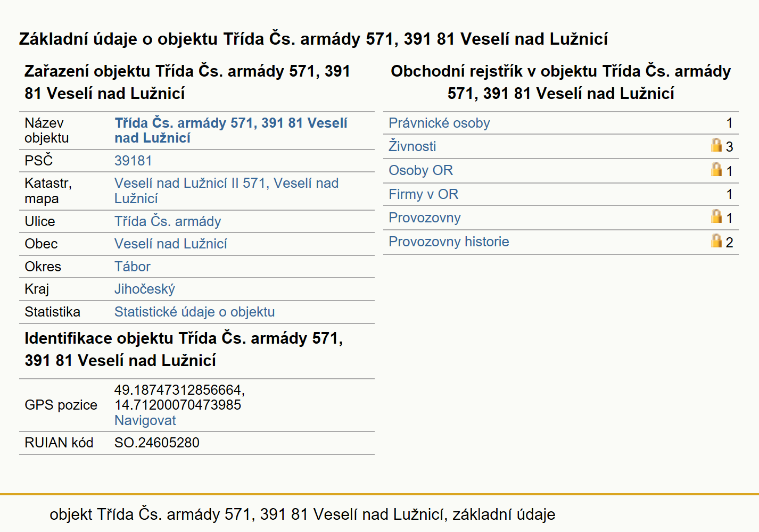This screenshot has height=532, width=759.
Task: Click the lock icon beside Osoby OR
Action: coord(716,169)
